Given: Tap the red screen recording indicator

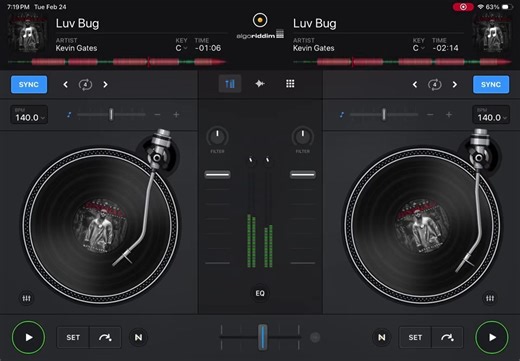Looking at the screenshot, I should [x=463, y=7].
